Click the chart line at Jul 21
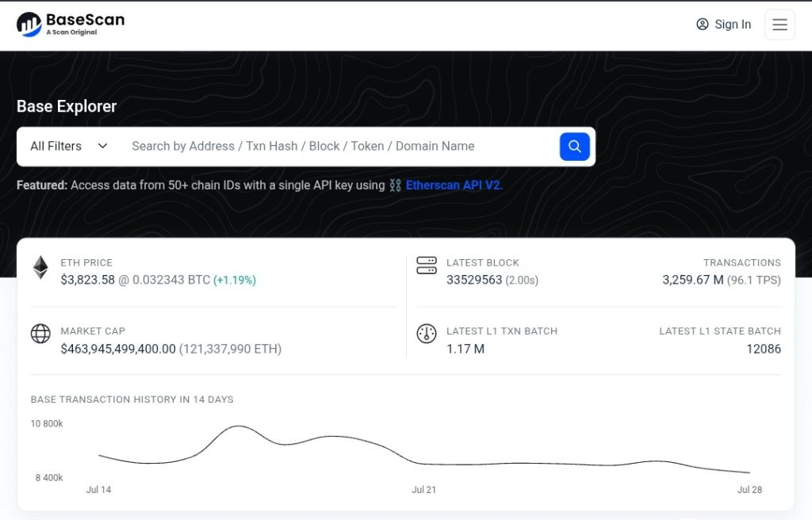The height and width of the screenshot is (520, 812). click(424, 464)
